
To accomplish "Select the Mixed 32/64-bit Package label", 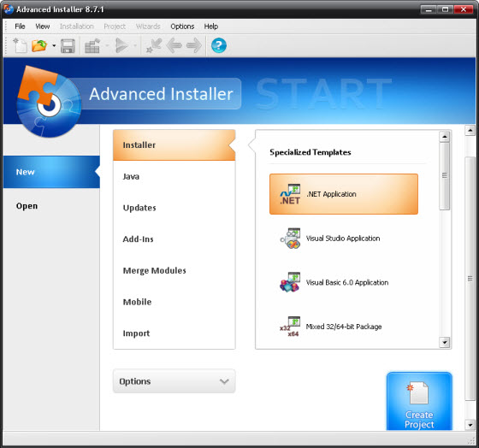I will coord(344,327).
